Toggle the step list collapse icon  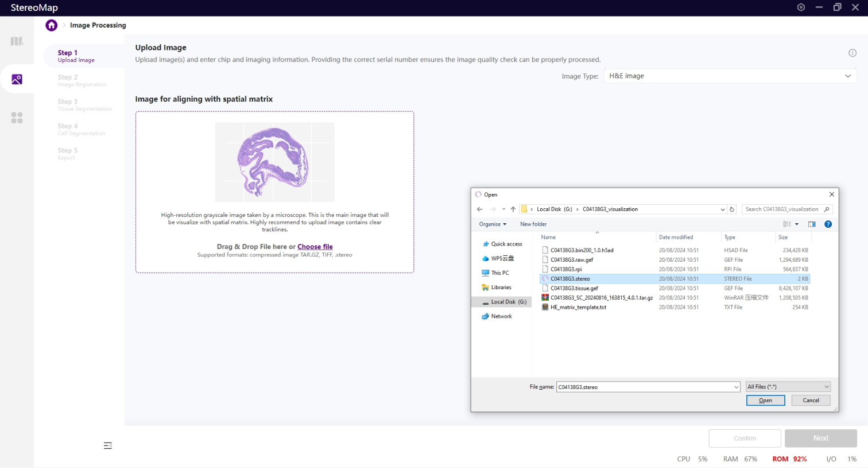pos(107,446)
